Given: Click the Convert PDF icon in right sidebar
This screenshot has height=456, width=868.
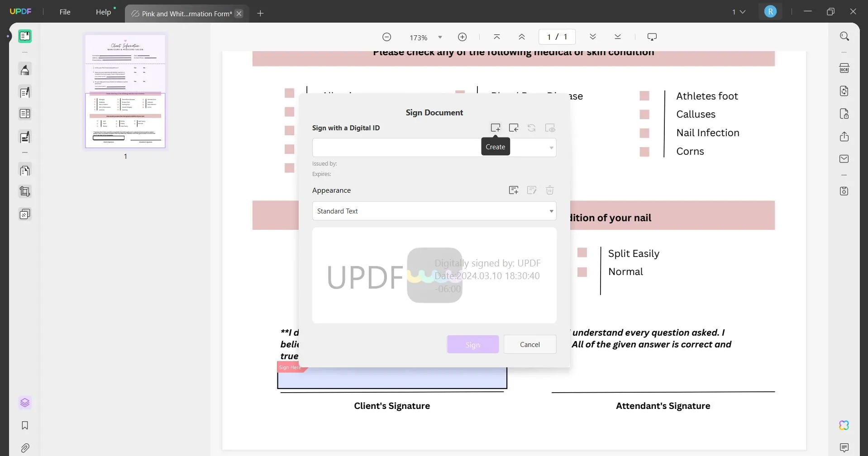Looking at the screenshot, I should coord(844,91).
